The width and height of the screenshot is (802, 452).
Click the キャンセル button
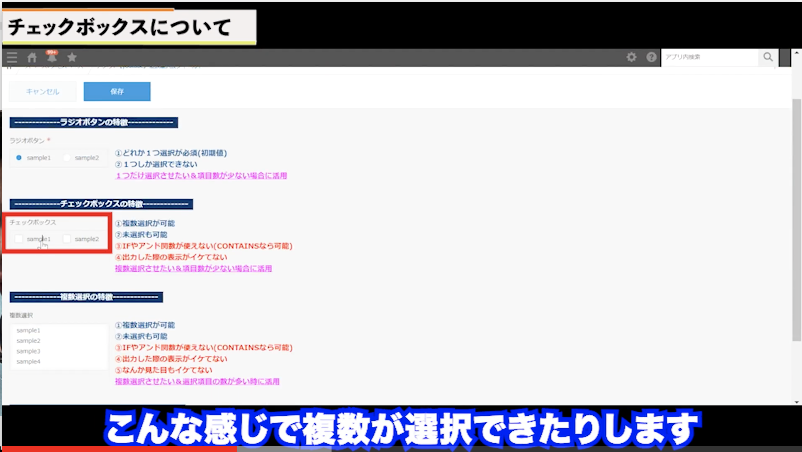[42, 91]
